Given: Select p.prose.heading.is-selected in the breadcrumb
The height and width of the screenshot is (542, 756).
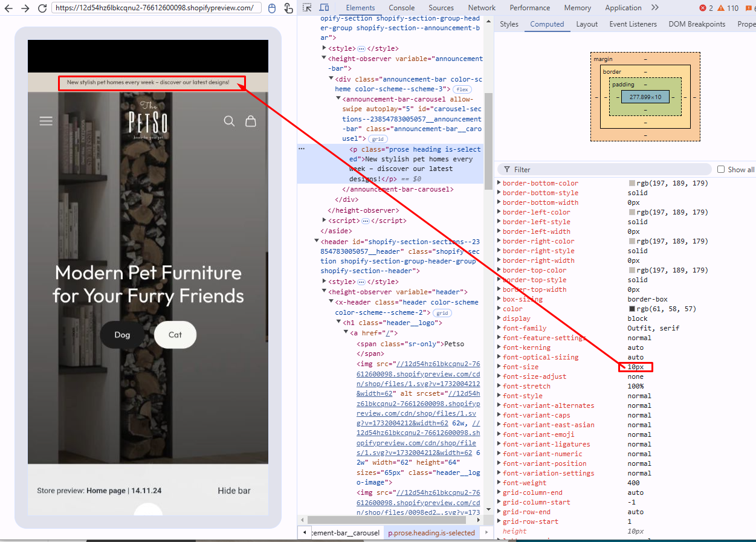Looking at the screenshot, I should (431, 533).
